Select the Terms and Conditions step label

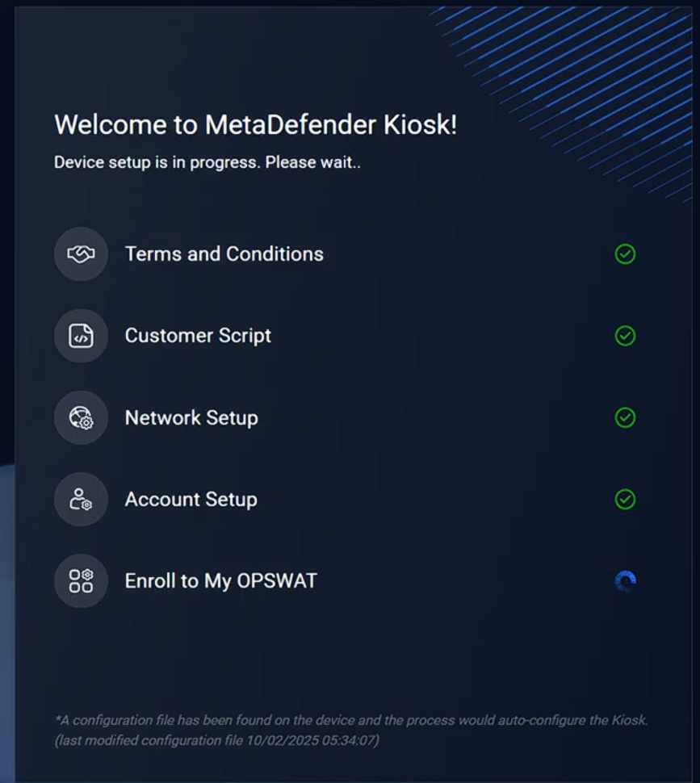coord(224,254)
